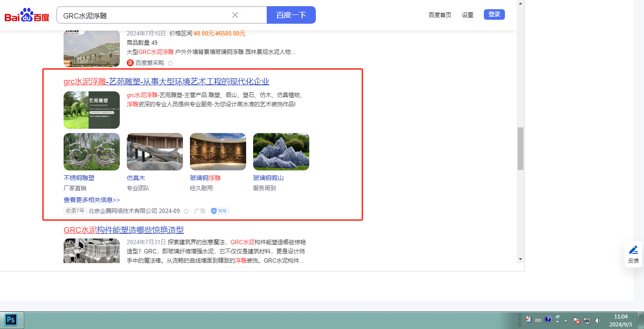Image resolution: width=644 pixels, height=329 pixels.
Task: Open the 百度首页 link
Action: 440,15
